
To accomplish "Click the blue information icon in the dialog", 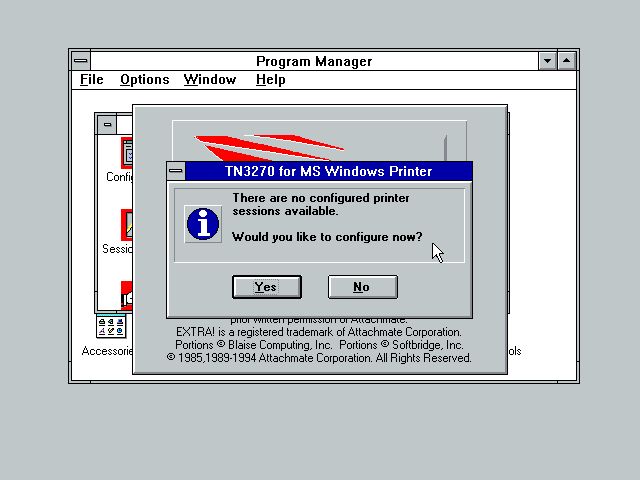I will pyautogui.click(x=203, y=224).
